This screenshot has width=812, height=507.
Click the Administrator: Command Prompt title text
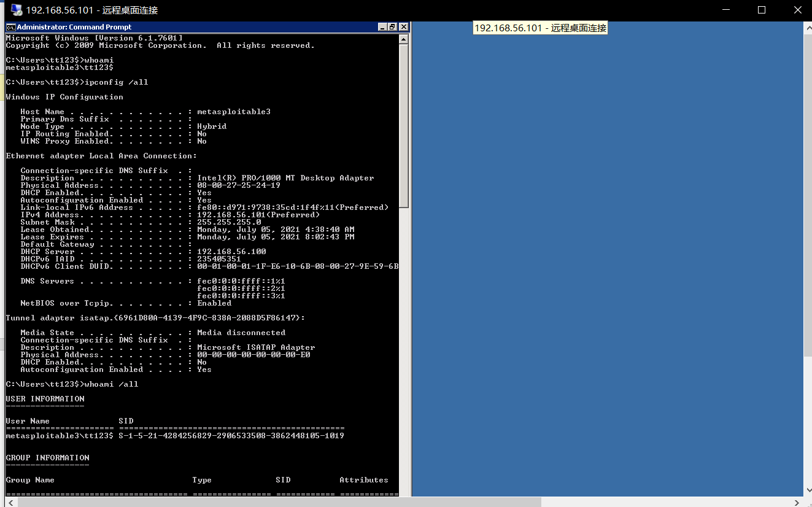click(74, 27)
